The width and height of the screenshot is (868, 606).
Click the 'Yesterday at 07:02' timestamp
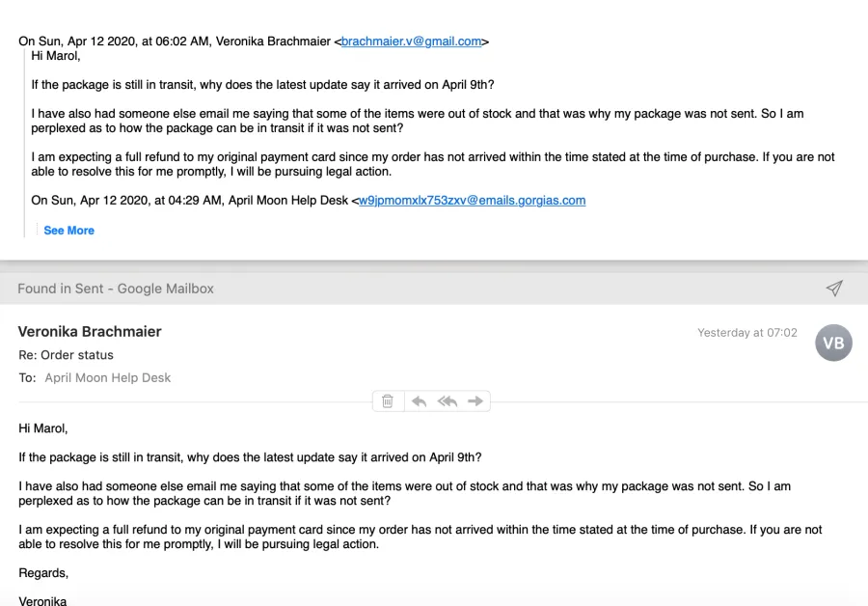click(x=747, y=333)
